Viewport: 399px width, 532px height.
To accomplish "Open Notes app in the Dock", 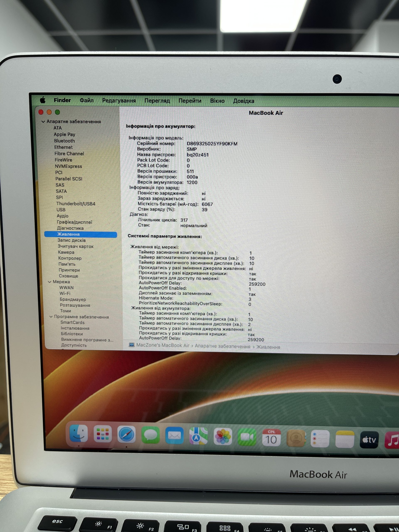I will point(345,439).
